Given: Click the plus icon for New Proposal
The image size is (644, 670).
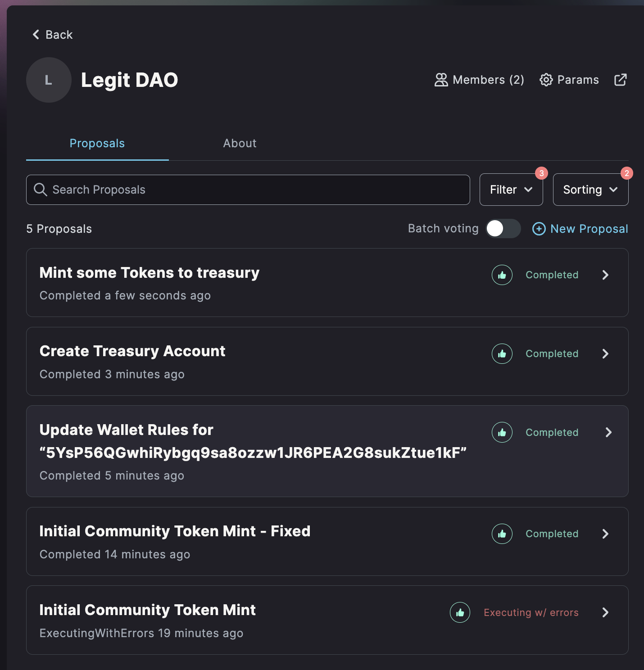Looking at the screenshot, I should (x=539, y=229).
